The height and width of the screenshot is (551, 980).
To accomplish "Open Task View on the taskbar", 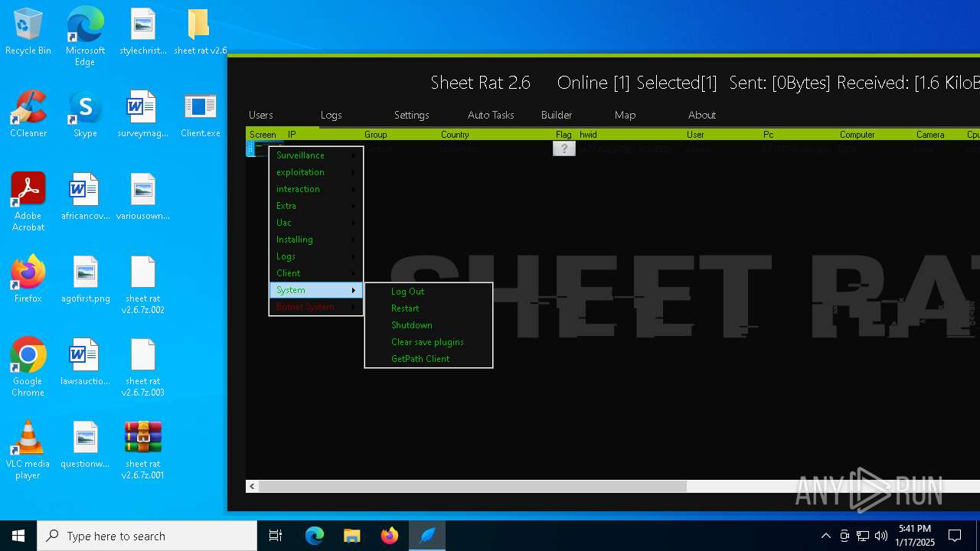I will [x=276, y=536].
